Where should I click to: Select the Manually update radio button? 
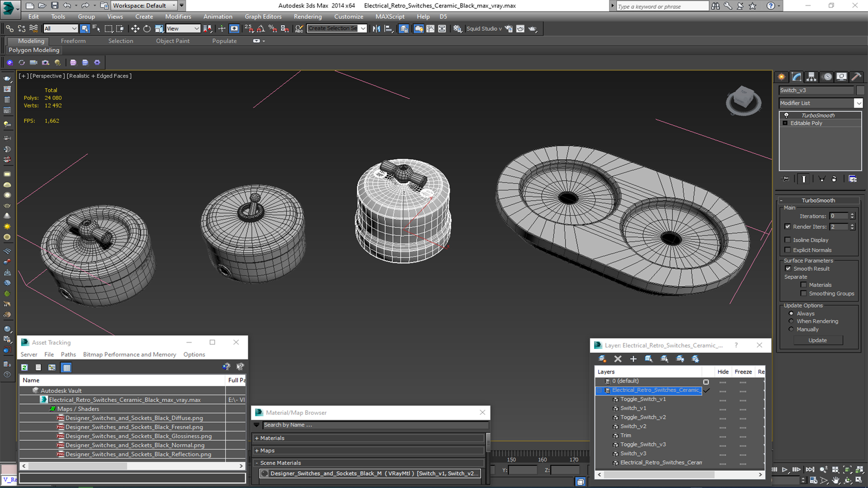[x=791, y=329]
